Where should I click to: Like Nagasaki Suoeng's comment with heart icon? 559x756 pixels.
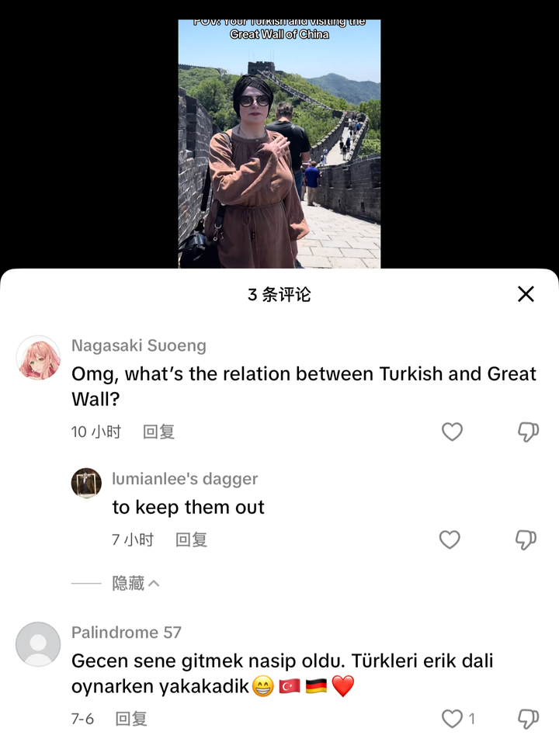[452, 432]
